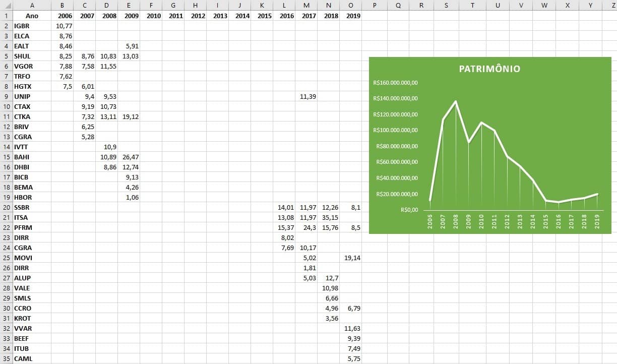
Task: Click the 2016 year header cell
Action: [284, 16]
